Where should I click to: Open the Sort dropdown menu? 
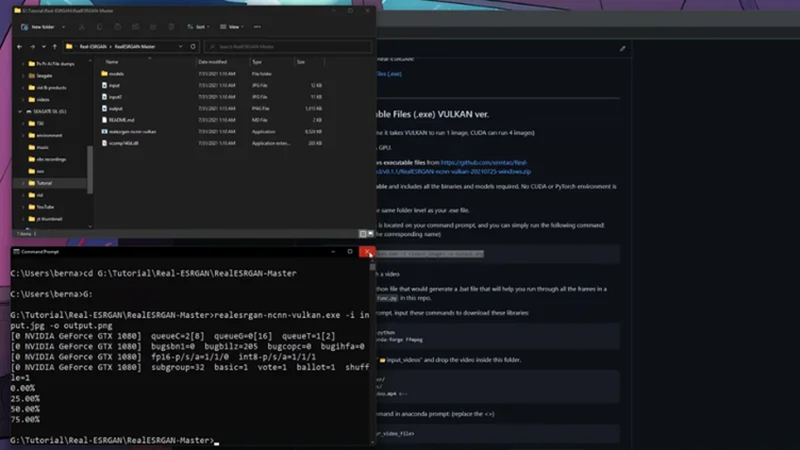click(x=198, y=27)
